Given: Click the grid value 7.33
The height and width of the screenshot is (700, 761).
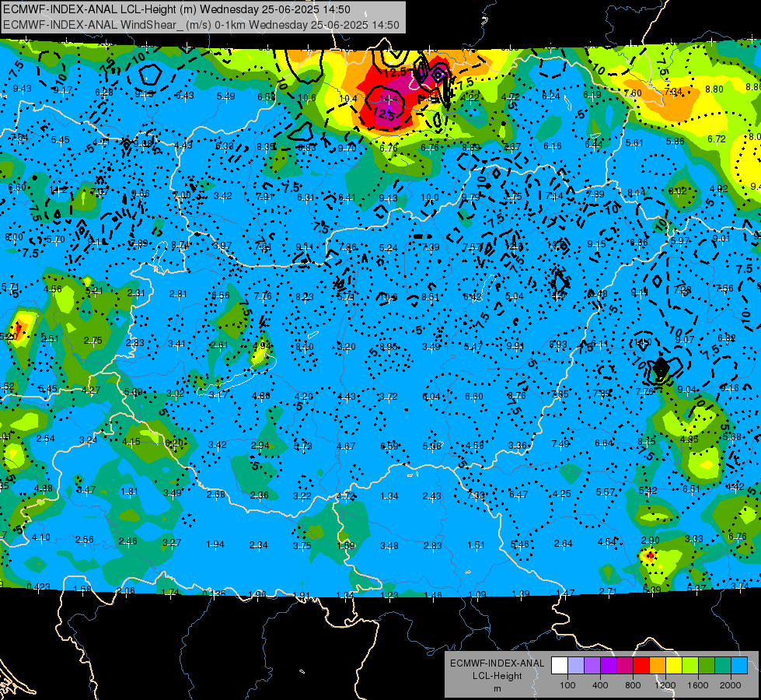Looking at the screenshot, I should (x=476, y=495).
